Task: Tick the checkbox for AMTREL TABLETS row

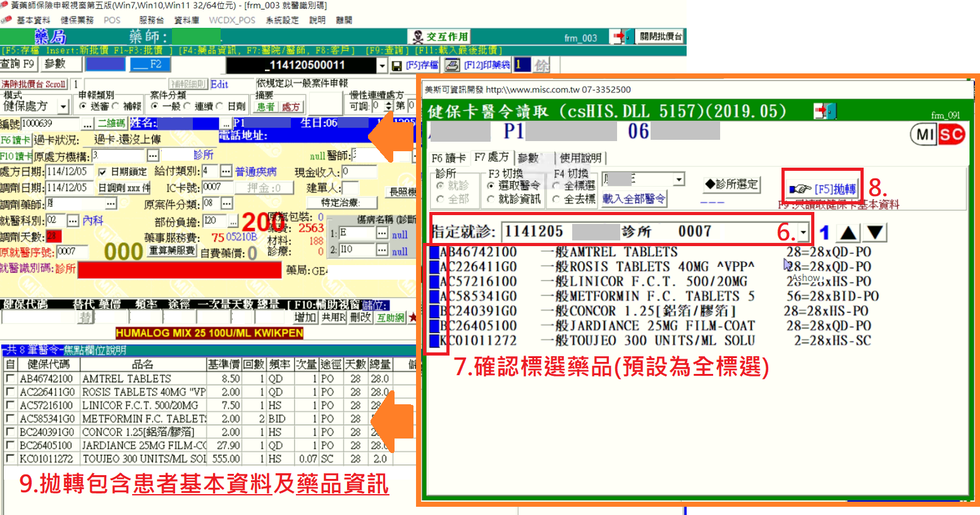Action: 9,378
